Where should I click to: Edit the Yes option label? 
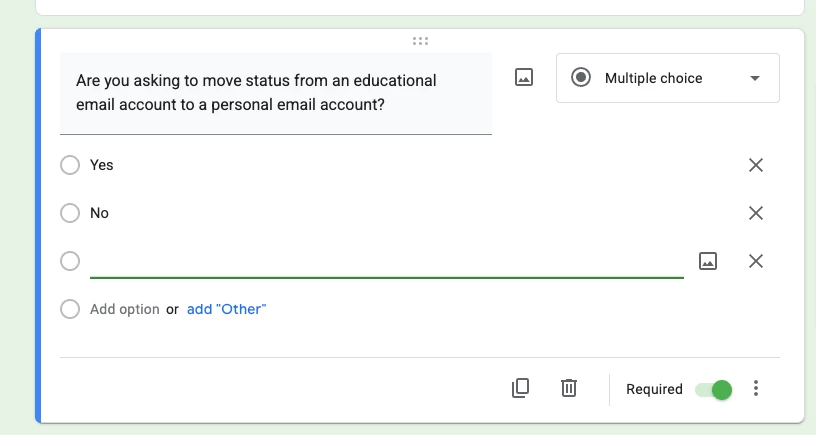coord(101,165)
